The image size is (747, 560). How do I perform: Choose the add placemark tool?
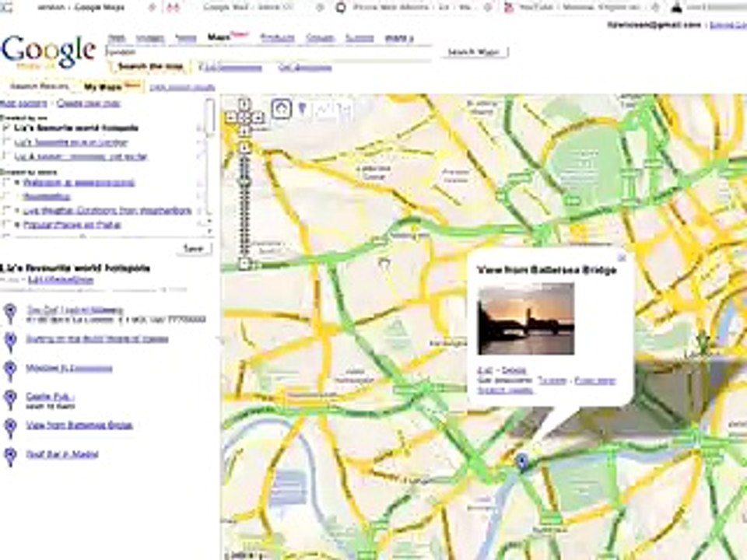pos(302,109)
